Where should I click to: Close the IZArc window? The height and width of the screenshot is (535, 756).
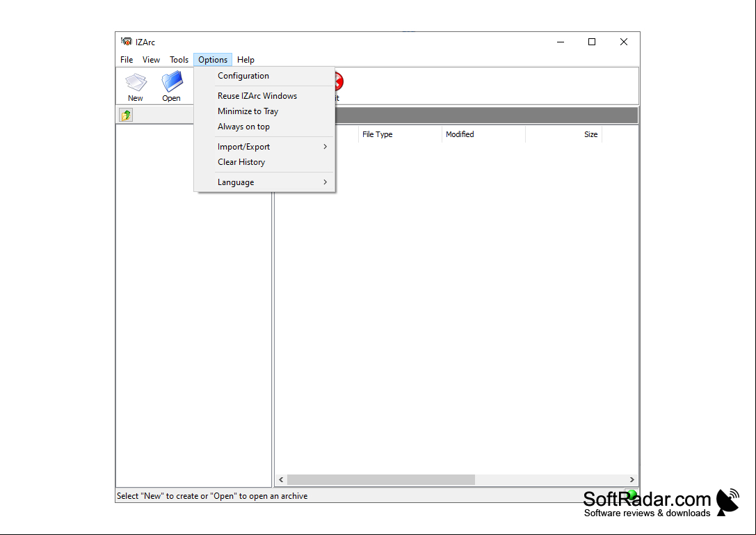pyautogui.click(x=623, y=42)
